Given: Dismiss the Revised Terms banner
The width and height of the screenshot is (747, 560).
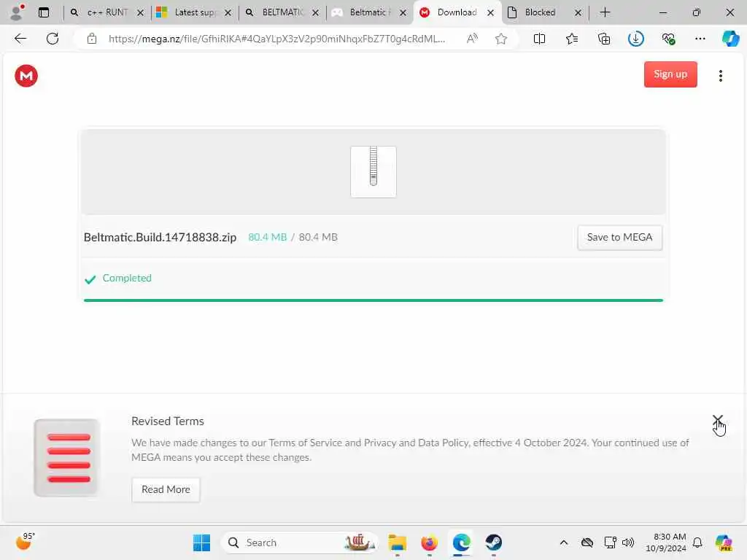Looking at the screenshot, I should 718,419.
